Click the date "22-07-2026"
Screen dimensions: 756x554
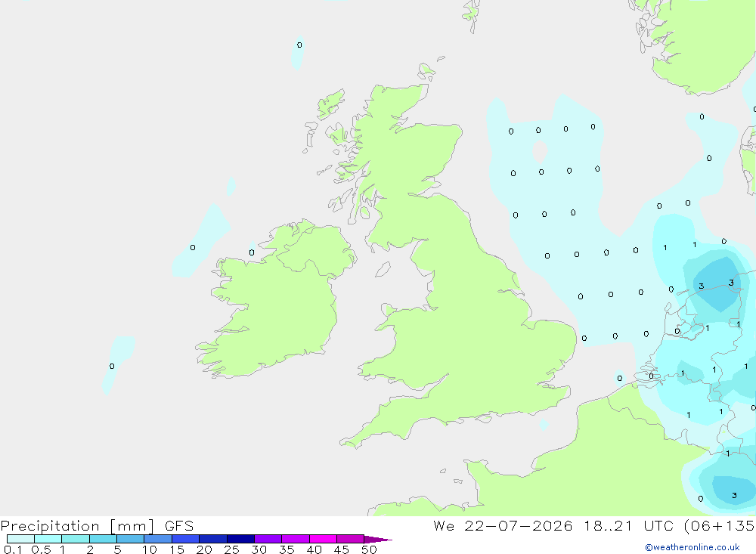click(x=519, y=526)
